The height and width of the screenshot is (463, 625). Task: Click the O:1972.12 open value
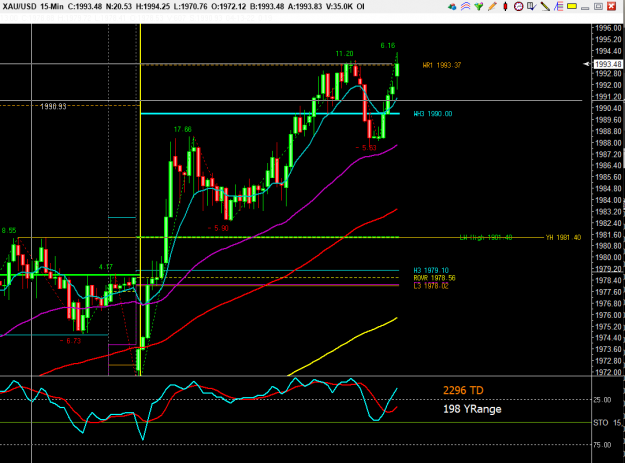tap(229, 7)
